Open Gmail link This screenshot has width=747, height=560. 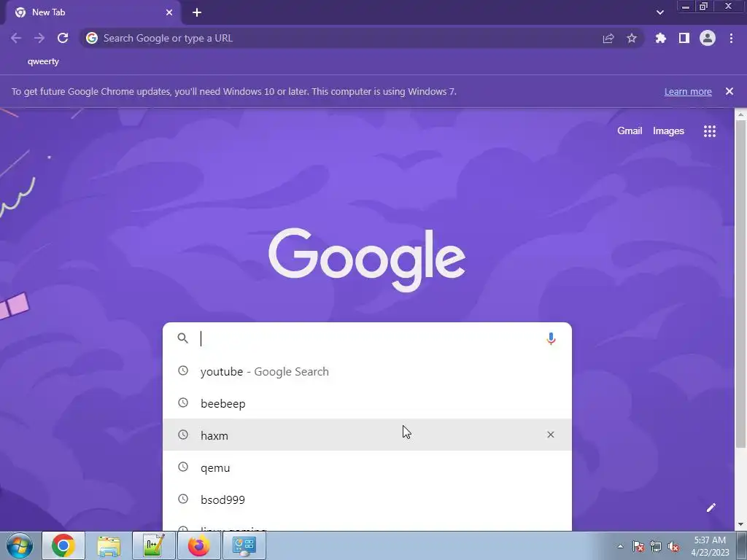[630, 131]
